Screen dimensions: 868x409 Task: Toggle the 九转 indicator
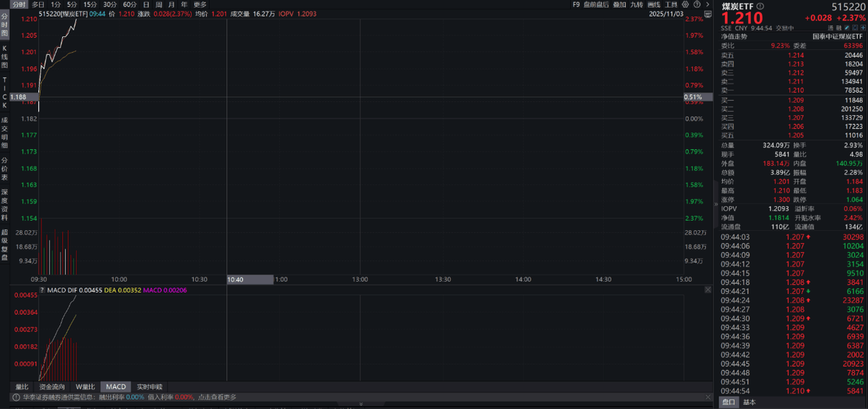tap(637, 4)
